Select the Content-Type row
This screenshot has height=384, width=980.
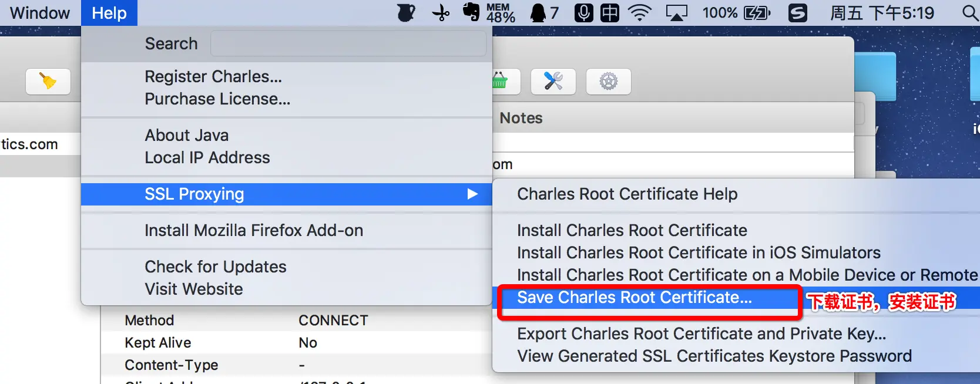tap(296, 365)
